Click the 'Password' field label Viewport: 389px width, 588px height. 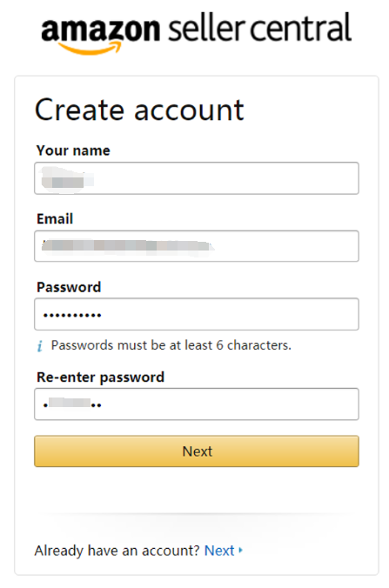69,287
